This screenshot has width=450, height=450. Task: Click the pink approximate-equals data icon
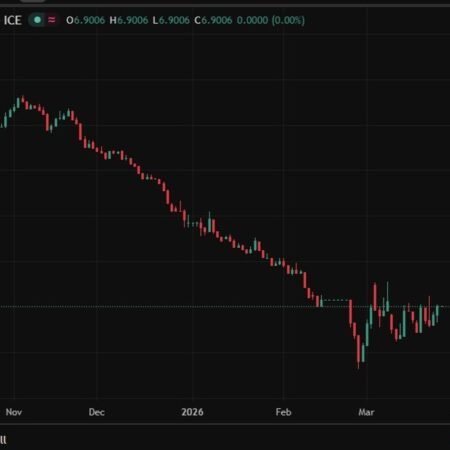click(52, 20)
